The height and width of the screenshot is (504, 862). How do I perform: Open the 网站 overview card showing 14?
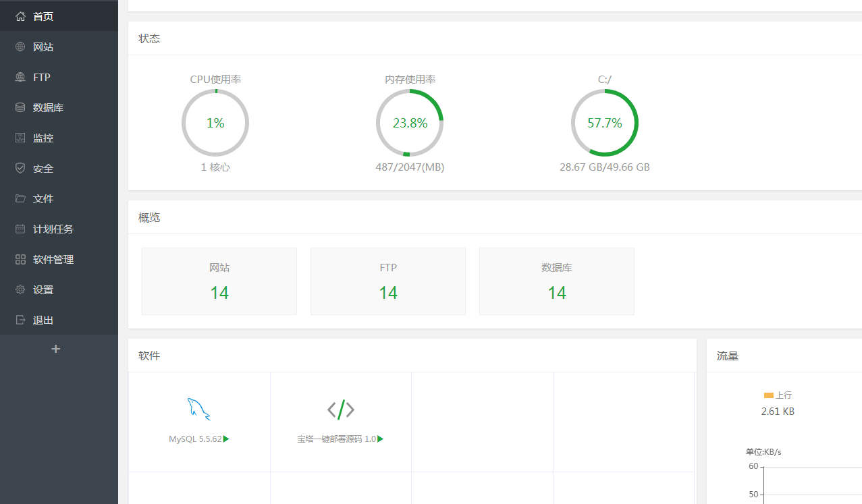[x=219, y=281]
